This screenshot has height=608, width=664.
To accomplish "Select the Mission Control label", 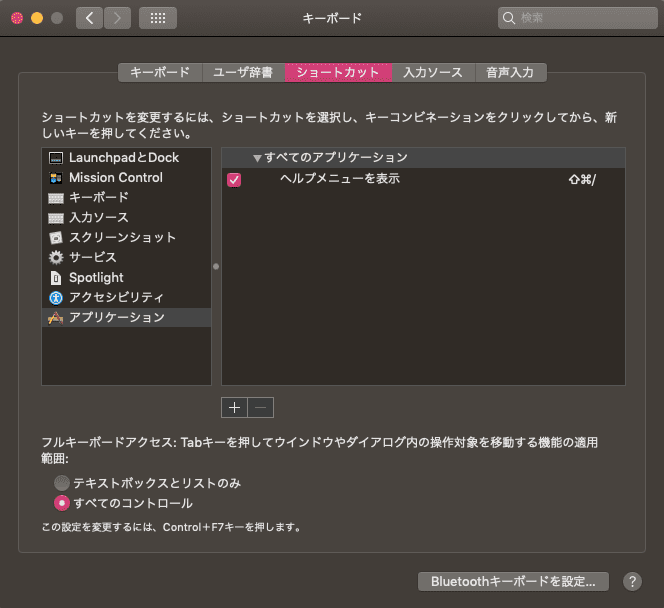I will click(x=116, y=177).
